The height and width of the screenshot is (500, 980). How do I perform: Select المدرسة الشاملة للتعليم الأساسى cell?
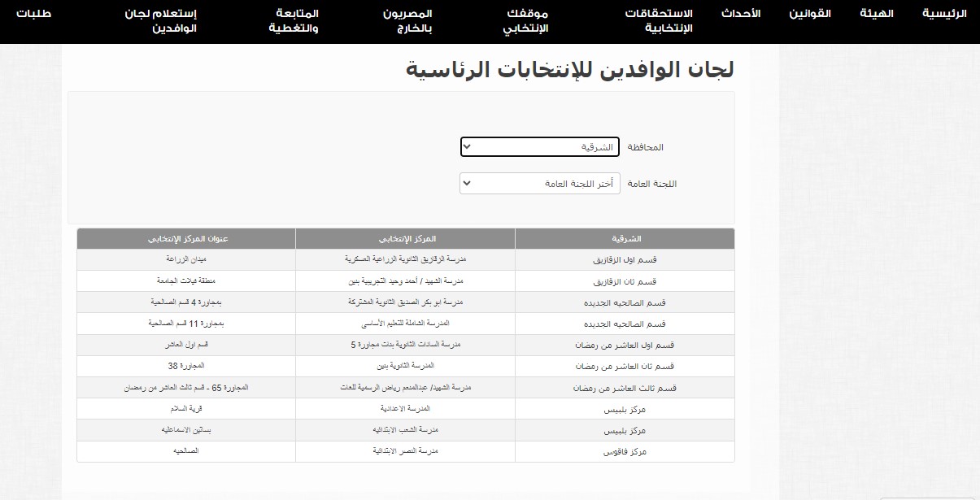405,323
